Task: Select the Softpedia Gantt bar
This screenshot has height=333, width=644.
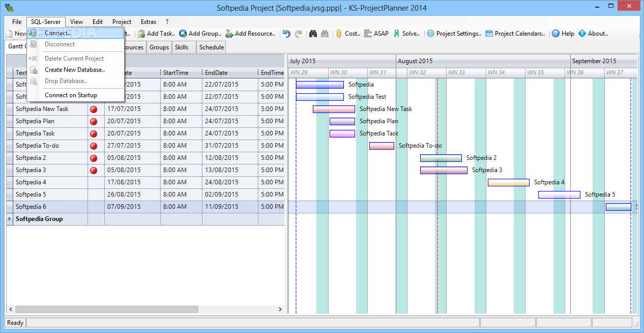Action: 320,85
